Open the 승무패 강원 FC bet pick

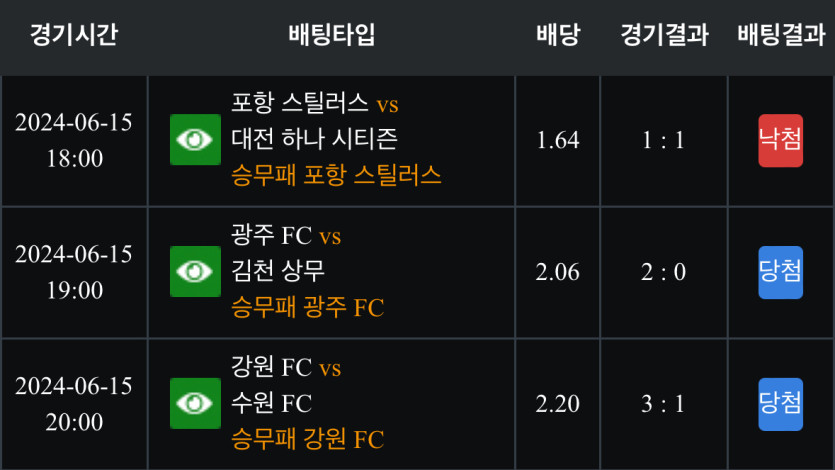(x=307, y=439)
